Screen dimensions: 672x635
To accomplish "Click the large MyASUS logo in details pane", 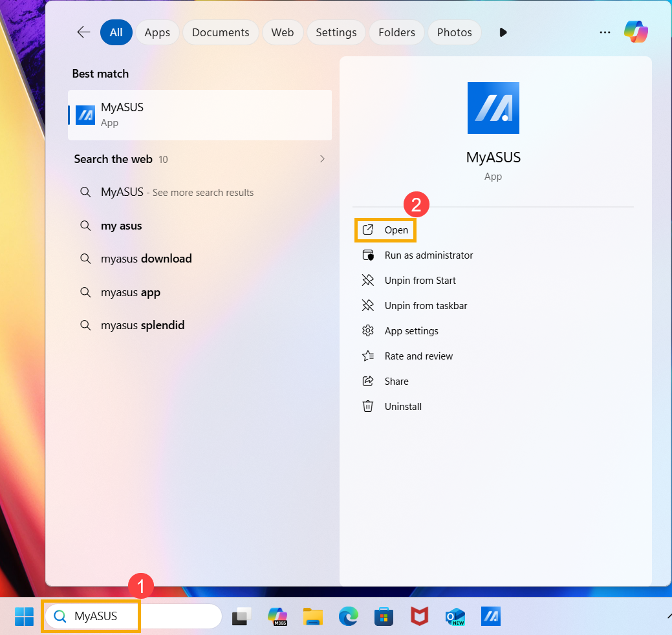I will coord(493,108).
